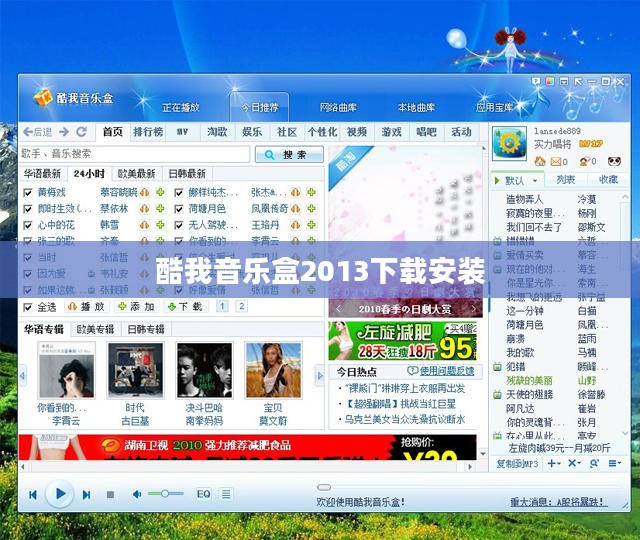The height and width of the screenshot is (540, 640).
Task: Click user avatar gear image
Action: click(509, 143)
